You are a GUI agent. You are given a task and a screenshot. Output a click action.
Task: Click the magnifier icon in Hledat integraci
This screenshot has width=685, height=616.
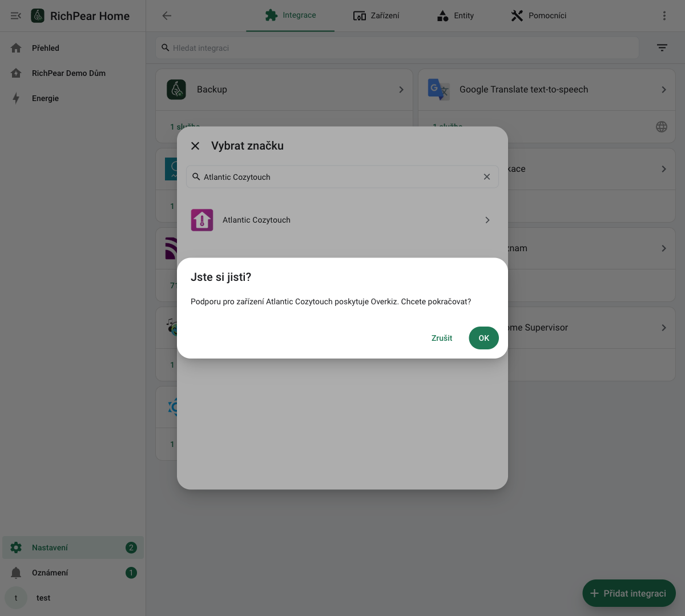(166, 48)
